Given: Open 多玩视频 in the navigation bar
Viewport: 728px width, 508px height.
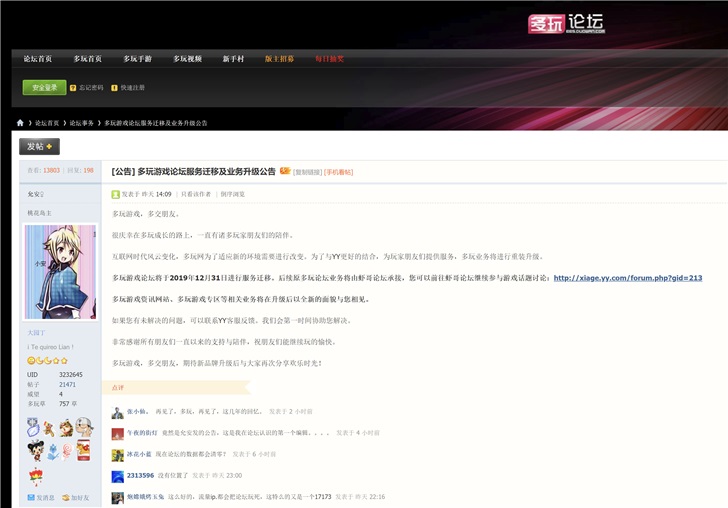Looking at the screenshot, I should 188,59.
